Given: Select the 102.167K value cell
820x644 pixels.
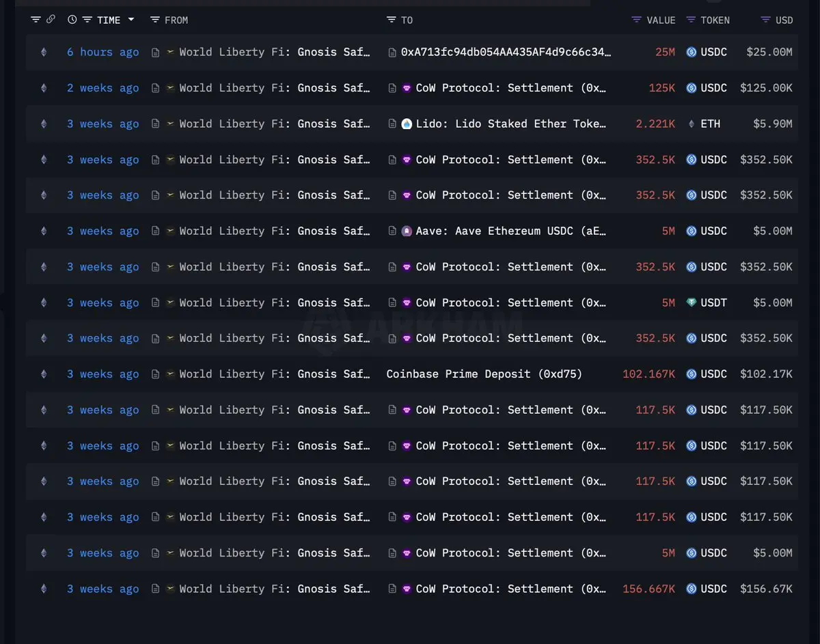Looking at the screenshot, I should tap(649, 374).
